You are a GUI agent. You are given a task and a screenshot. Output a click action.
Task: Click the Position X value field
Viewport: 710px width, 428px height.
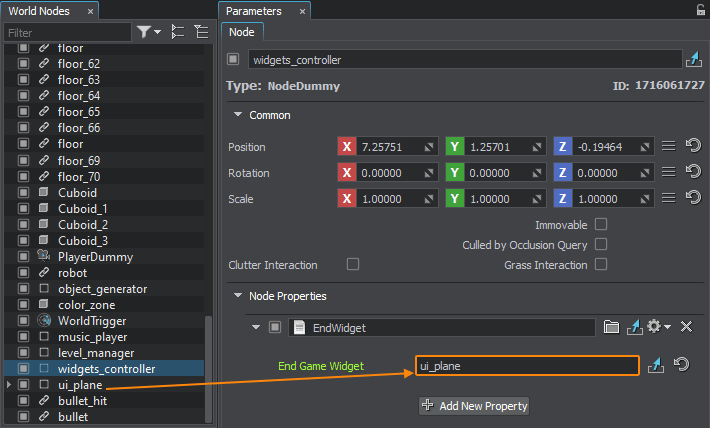coord(390,147)
